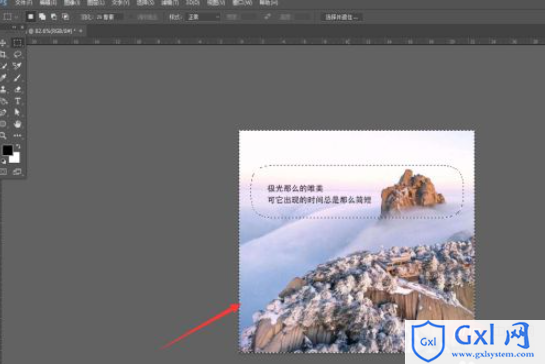Select the Hand tool
The width and height of the screenshot is (545, 364).
click(x=17, y=124)
